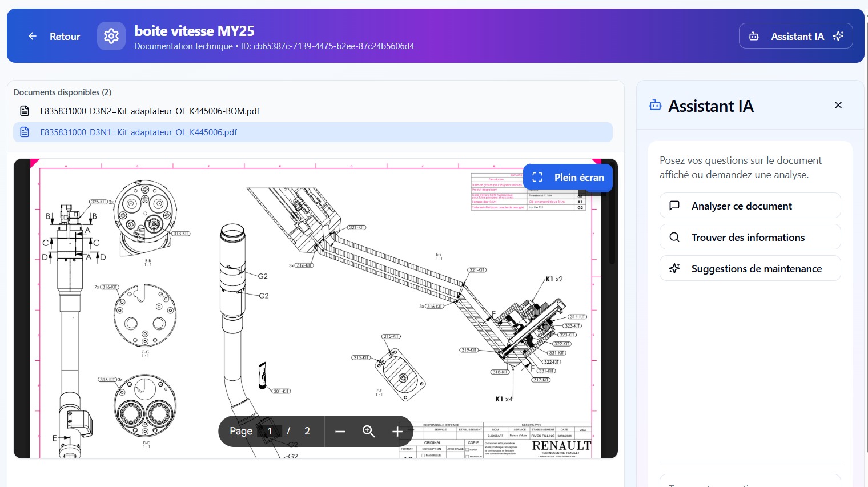This screenshot has height=487, width=868.
Task: Click the robot icon beside the Assistant IA panel heading
Action: 656,106
